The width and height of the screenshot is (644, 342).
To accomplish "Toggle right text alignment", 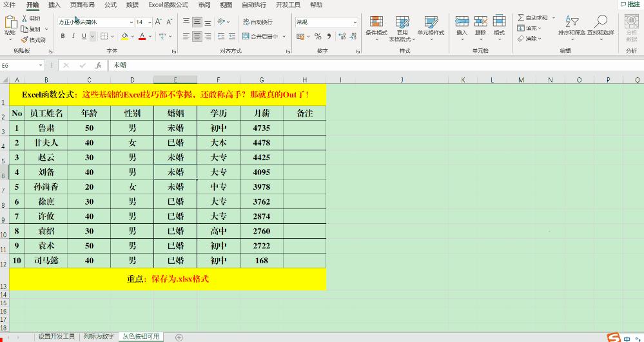I will (x=208, y=36).
